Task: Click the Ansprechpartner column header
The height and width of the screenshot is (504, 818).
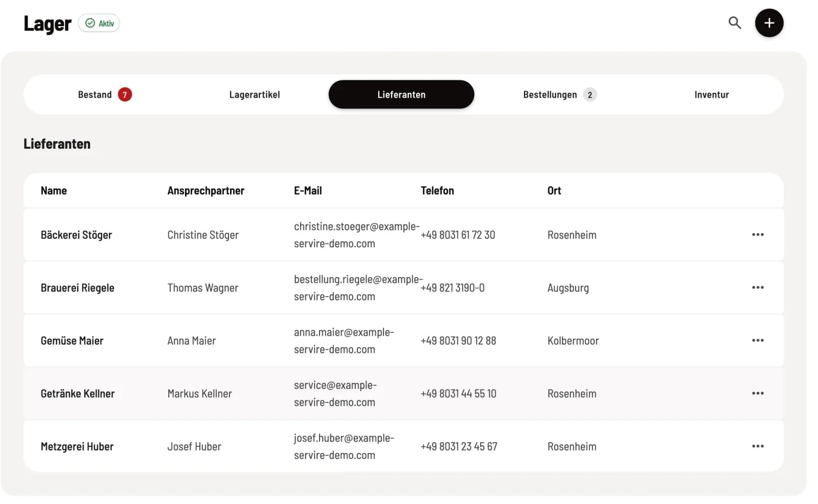Action: (206, 191)
